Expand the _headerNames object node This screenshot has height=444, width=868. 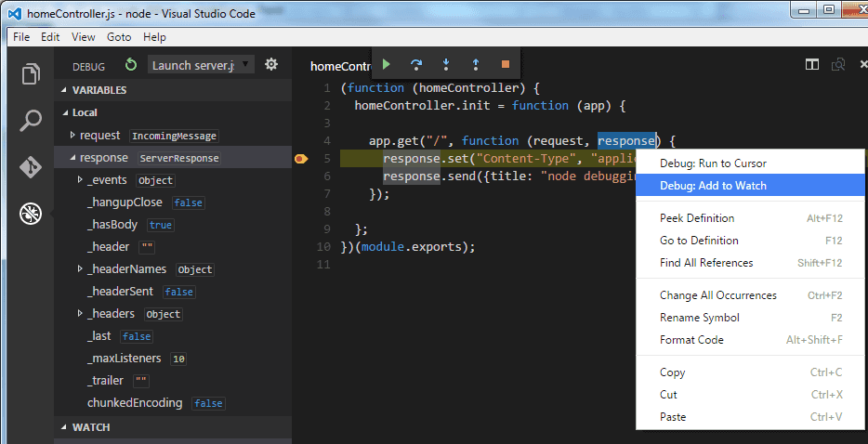click(x=80, y=268)
